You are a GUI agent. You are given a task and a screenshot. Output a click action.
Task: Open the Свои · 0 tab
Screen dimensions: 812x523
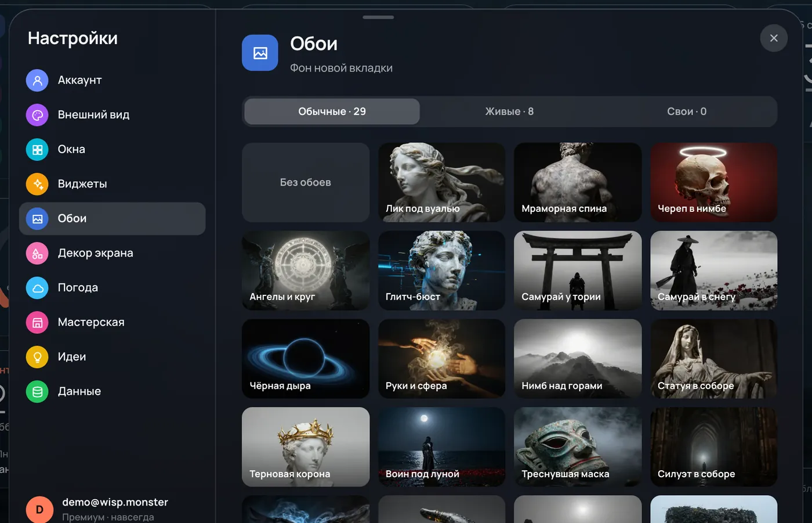tap(687, 111)
